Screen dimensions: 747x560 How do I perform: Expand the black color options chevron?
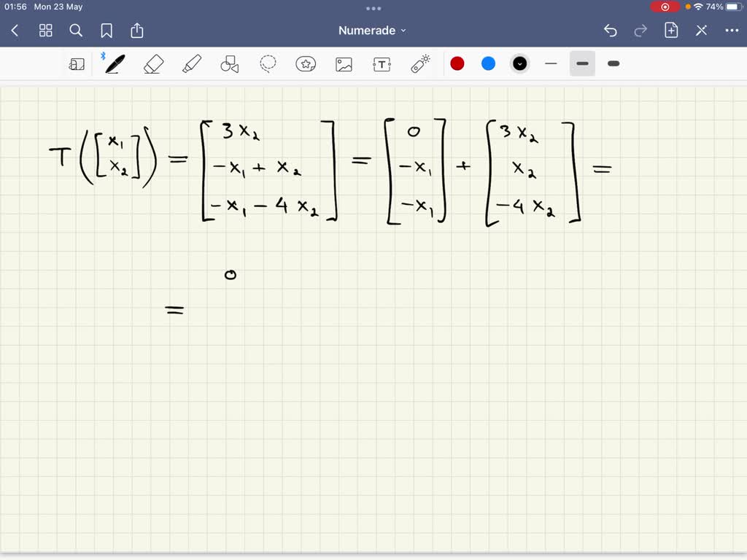(x=519, y=63)
